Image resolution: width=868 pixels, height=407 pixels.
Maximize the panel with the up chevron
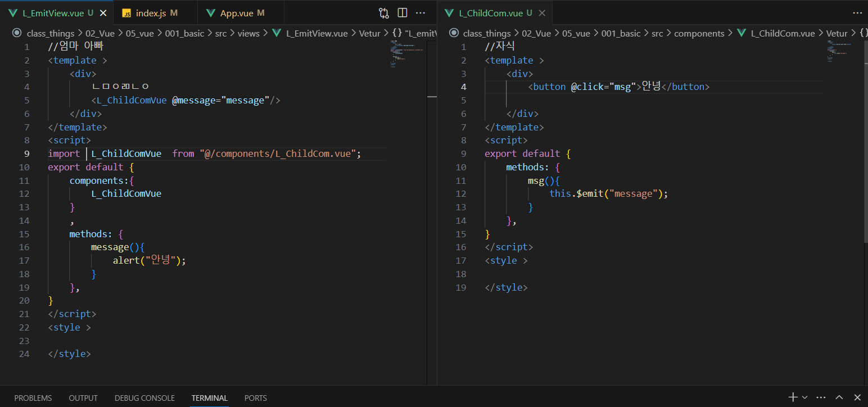(839, 397)
